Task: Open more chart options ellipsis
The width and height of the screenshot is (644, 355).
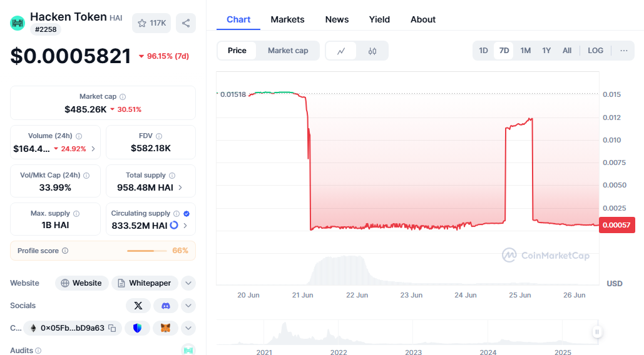Action: pyautogui.click(x=624, y=51)
